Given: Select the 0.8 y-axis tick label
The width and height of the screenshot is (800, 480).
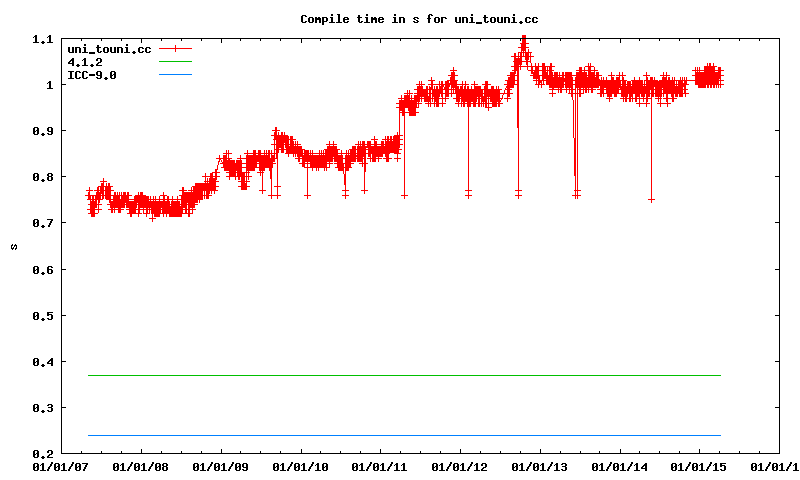Looking at the screenshot, I should pos(42,177).
